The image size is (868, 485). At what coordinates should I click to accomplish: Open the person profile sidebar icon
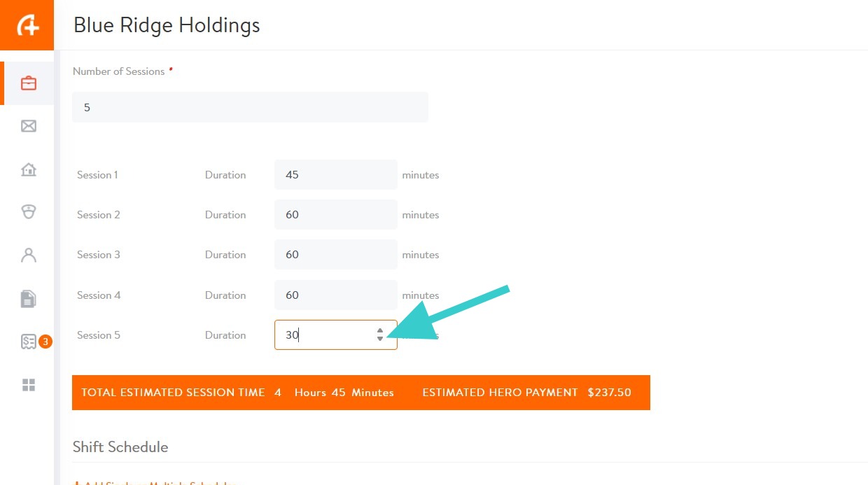click(29, 255)
